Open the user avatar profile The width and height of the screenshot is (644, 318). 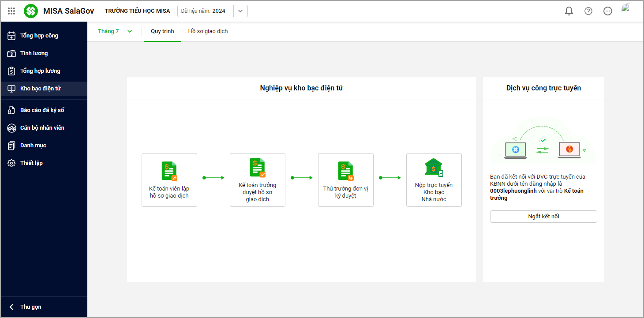[x=628, y=10]
